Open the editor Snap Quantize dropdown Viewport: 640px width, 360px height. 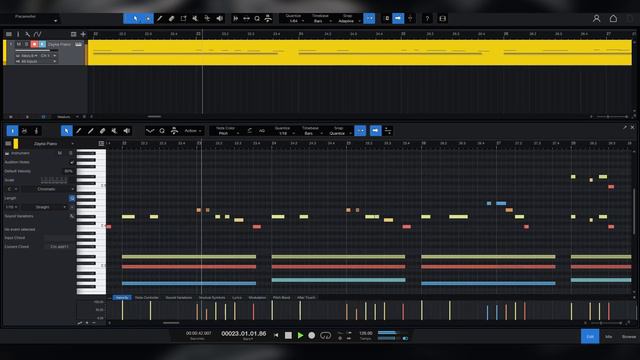point(340,133)
